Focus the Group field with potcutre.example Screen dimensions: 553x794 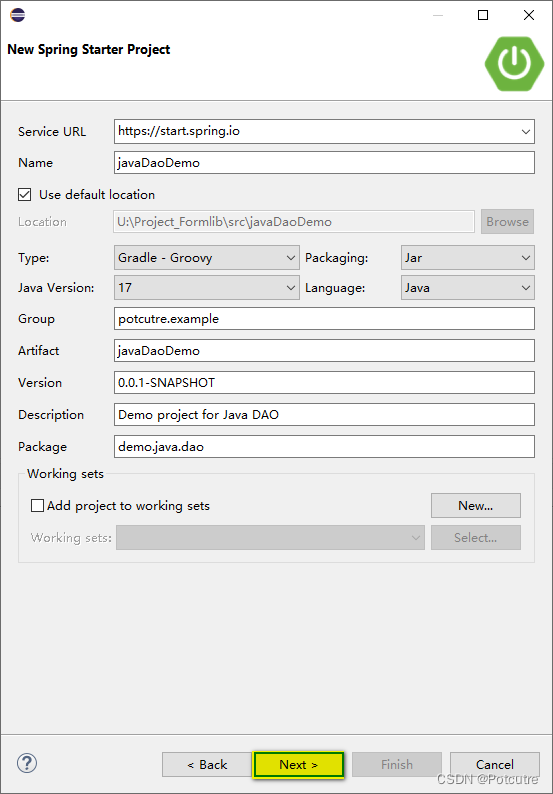coord(324,319)
